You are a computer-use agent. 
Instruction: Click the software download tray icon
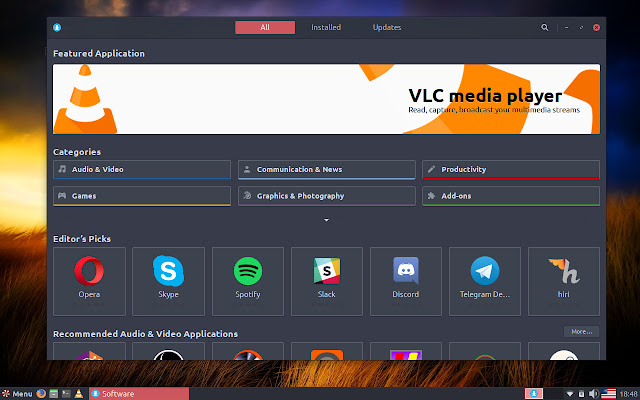[x=533, y=393]
